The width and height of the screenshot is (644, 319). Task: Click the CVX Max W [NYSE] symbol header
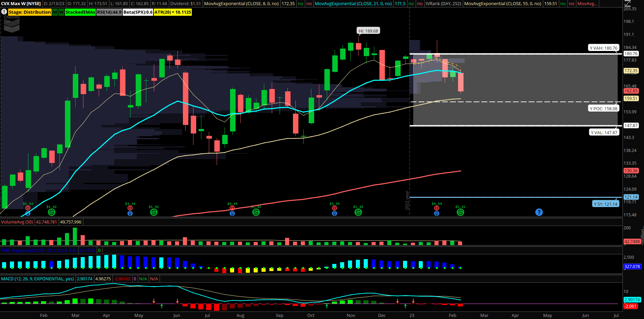tap(21, 3)
